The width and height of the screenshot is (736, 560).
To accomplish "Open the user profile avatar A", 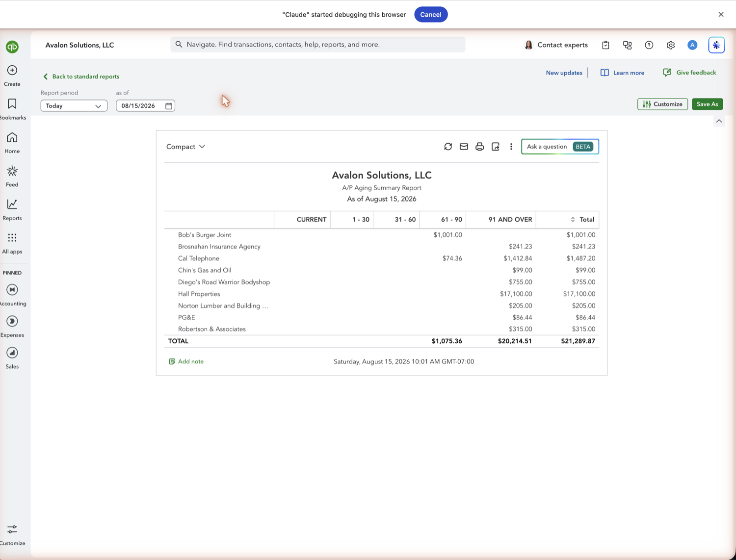I will tap(692, 45).
